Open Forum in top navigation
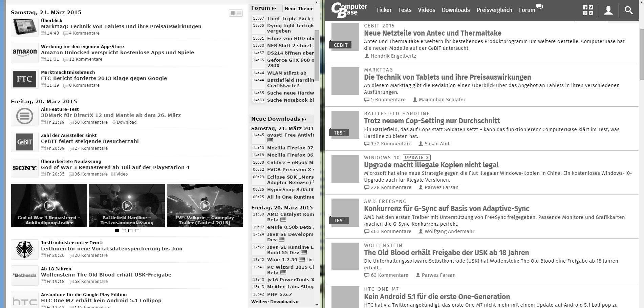The width and height of the screenshot is (644, 308). click(x=527, y=10)
